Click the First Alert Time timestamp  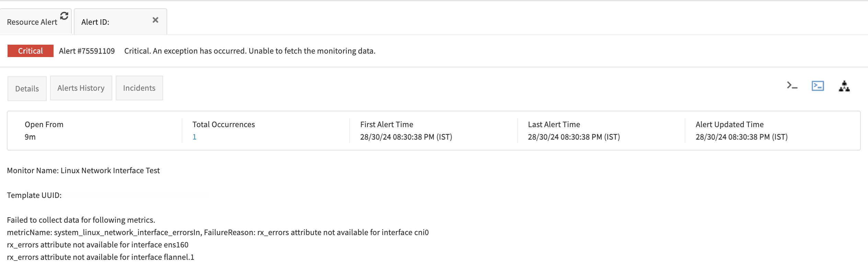pyautogui.click(x=406, y=136)
